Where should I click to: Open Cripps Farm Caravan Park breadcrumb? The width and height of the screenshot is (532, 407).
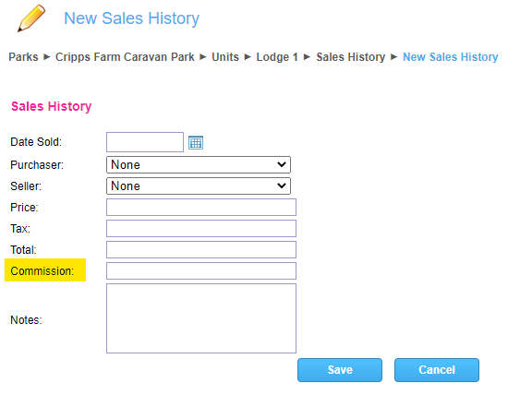125,57
